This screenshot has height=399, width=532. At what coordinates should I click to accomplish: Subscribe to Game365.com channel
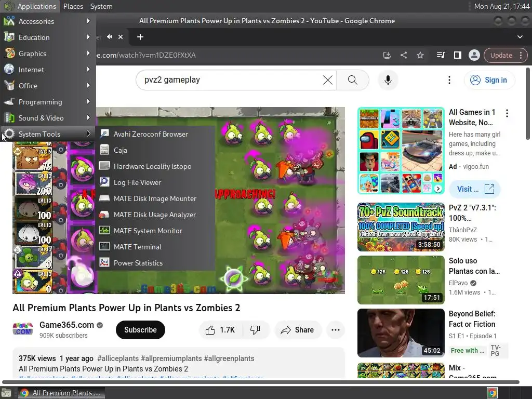pos(140,330)
